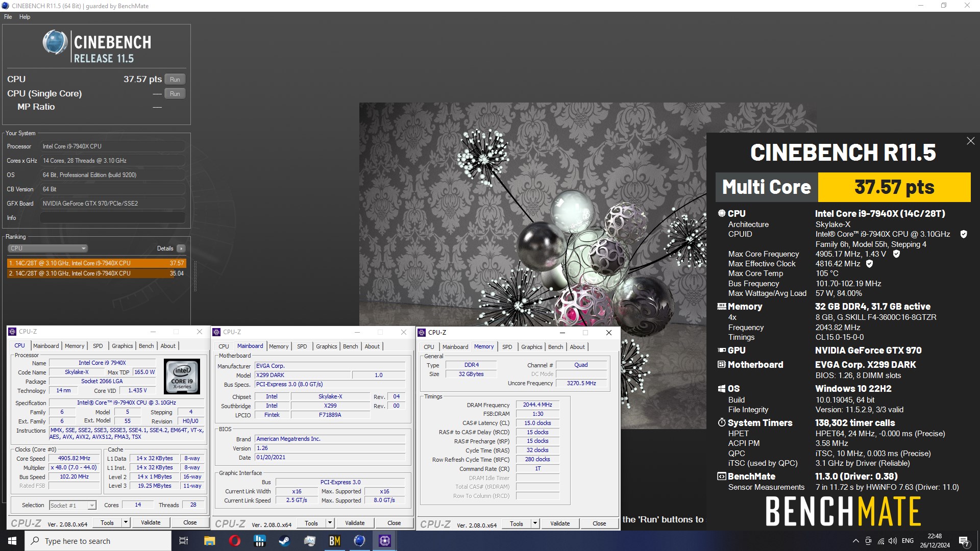Screen dimensions: 980x551
Task: Open the Wi-Fi network tray icon
Action: pos(881,541)
